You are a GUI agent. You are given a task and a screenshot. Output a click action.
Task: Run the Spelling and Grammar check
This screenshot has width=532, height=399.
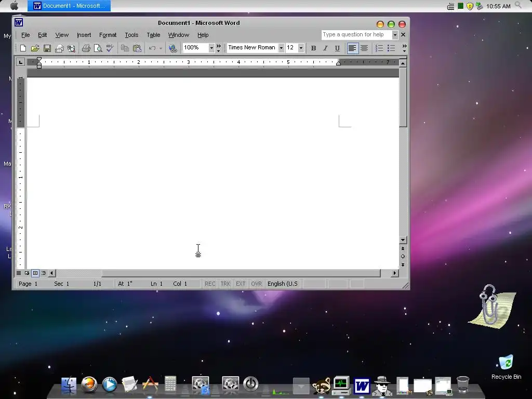coord(110,48)
